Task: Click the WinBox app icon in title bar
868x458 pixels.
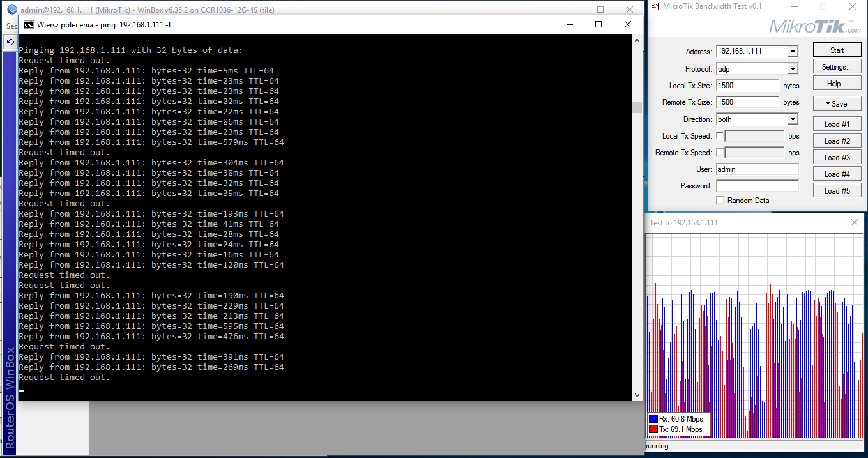Action: pyautogui.click(x=11, y=10)
